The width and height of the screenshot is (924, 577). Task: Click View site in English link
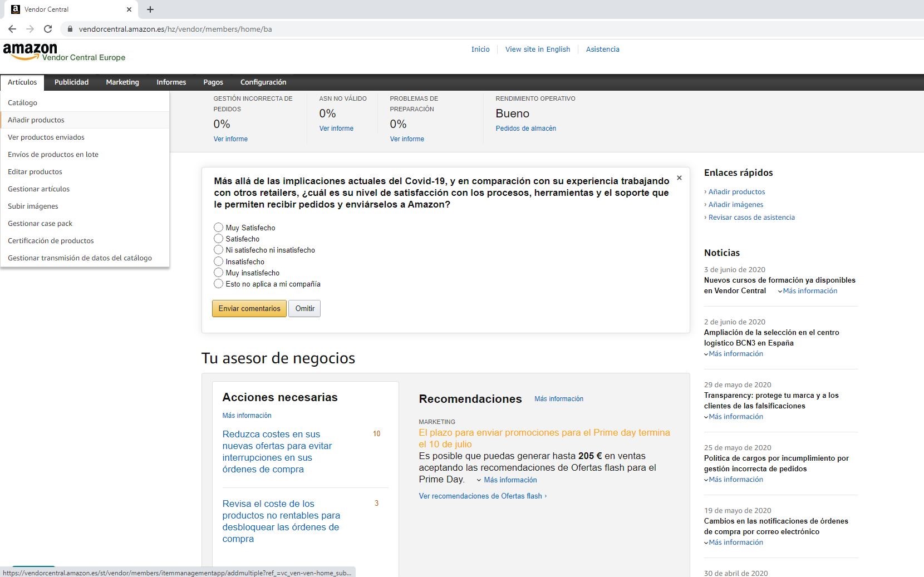(x=538, y=50)
